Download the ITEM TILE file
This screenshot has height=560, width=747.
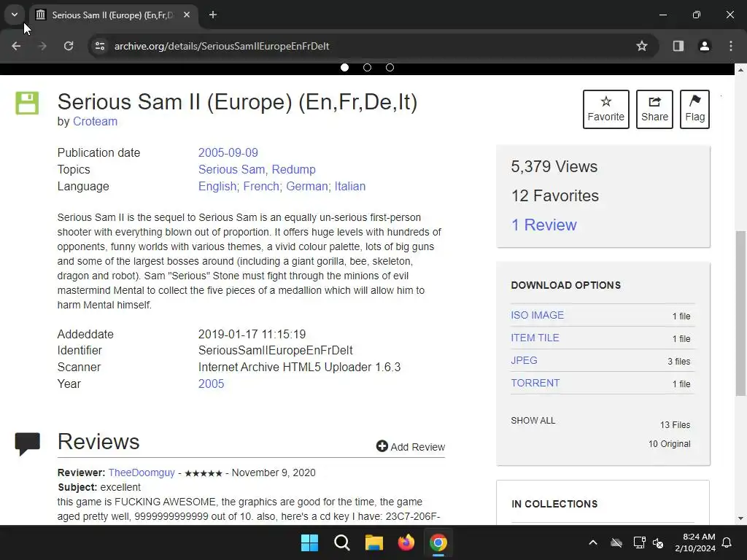click(535, 338)
